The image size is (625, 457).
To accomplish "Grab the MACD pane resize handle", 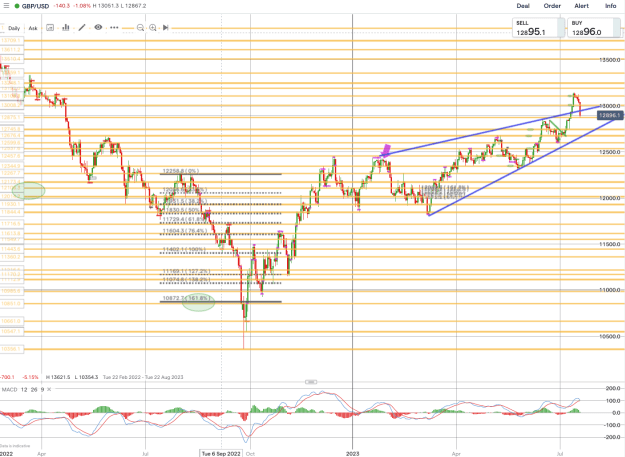I will [311, 382].
